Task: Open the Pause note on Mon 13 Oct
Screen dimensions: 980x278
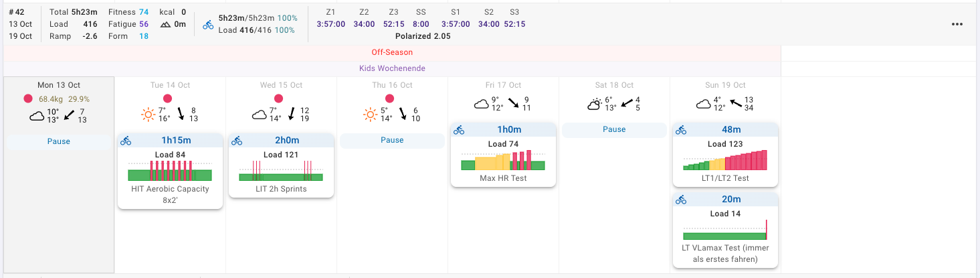Action: (58, 141)
